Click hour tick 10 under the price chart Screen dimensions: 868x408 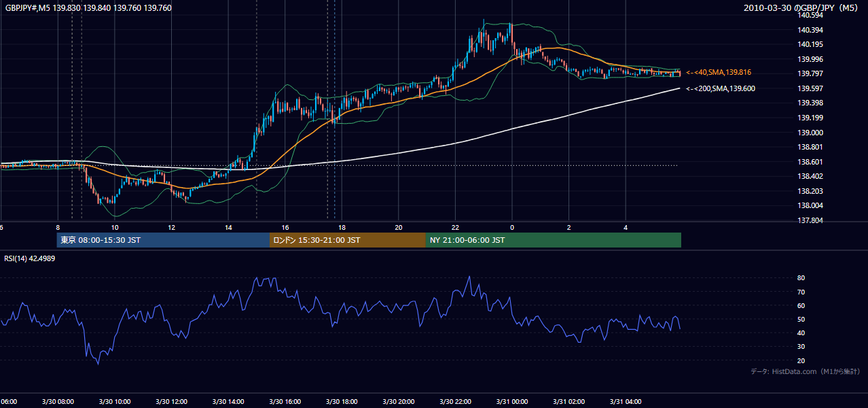coord(115,227)
